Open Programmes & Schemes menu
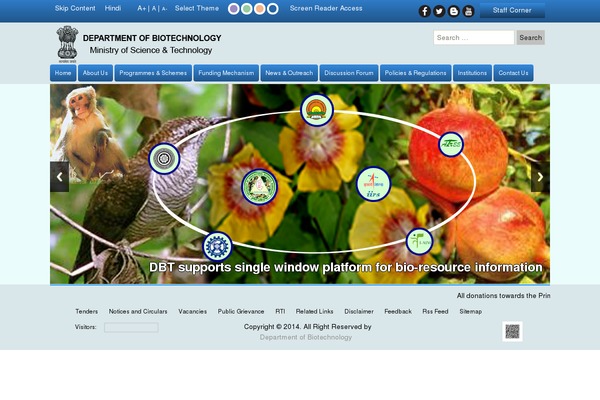The width and height of the screenshot is (600, 400). [153, 73]
